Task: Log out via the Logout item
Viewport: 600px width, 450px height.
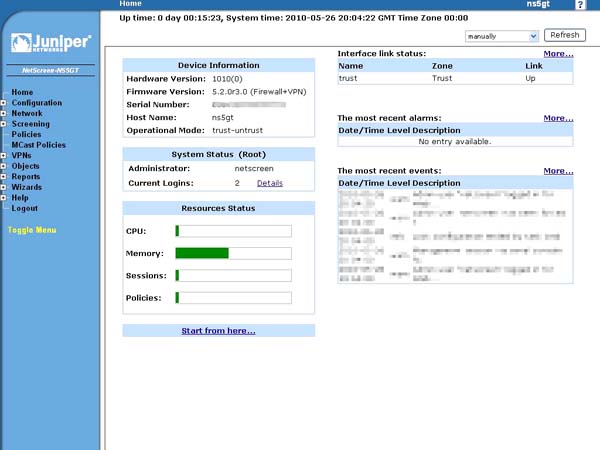Action: (x=24, y=209)
